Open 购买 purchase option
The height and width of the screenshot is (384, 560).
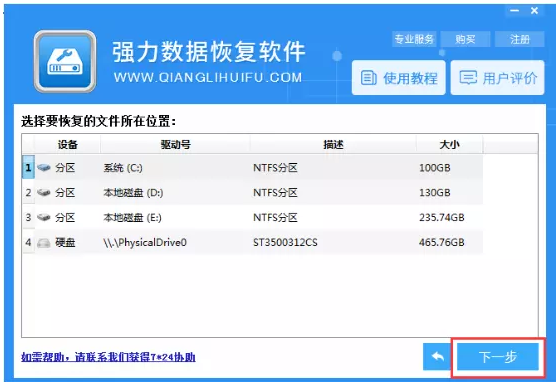[x=465, y=39]
